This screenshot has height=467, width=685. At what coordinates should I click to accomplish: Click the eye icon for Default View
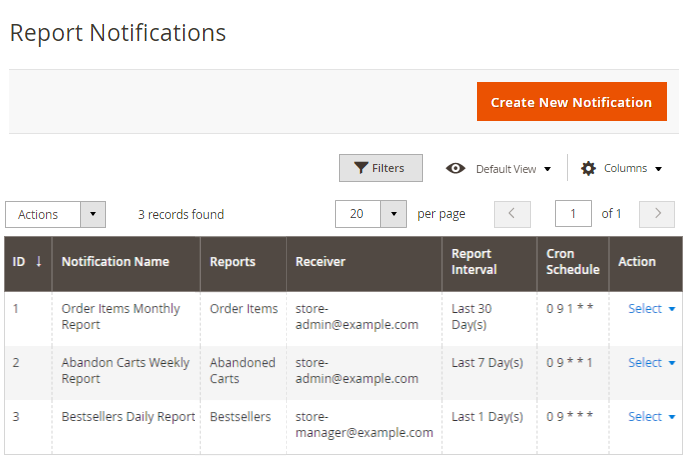[456, 169]
